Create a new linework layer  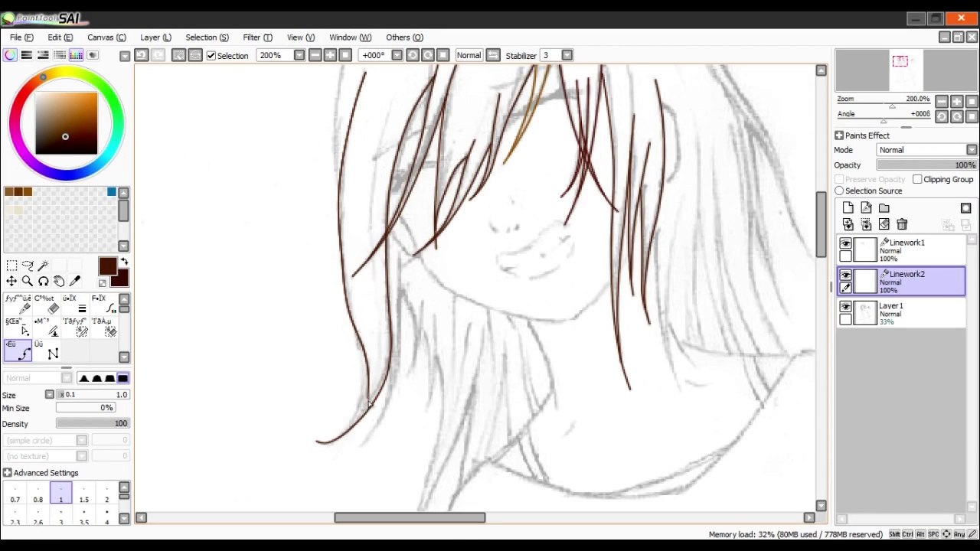[866, 208]
